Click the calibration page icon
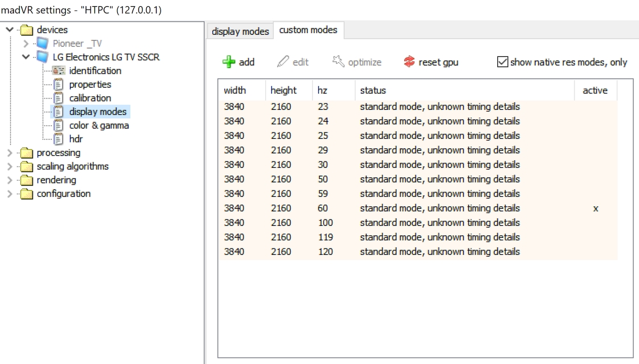This screenshot has width=639, height=364. (59, 98)
